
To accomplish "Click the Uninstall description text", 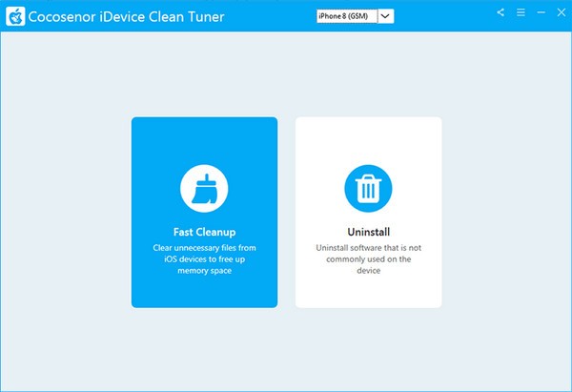I will click(x=368, y=258).
